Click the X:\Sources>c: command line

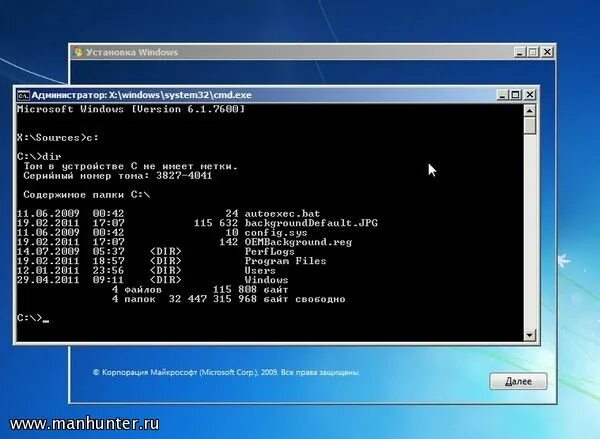tap(58, 138)
